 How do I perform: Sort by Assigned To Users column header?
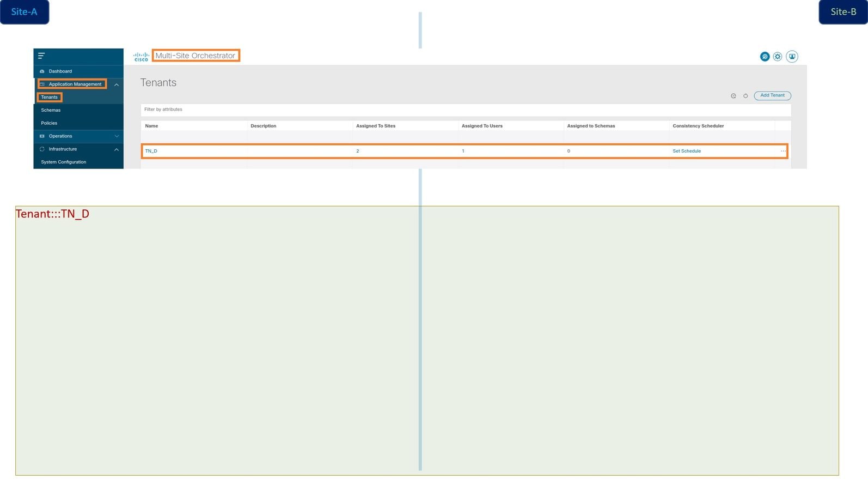click(x=482, y=126)
